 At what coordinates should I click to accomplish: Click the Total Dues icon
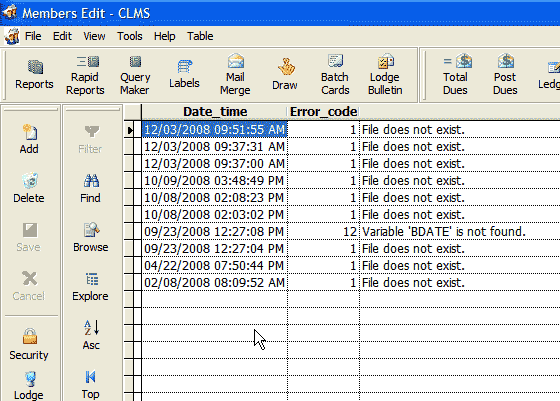[x=456, y=74]
